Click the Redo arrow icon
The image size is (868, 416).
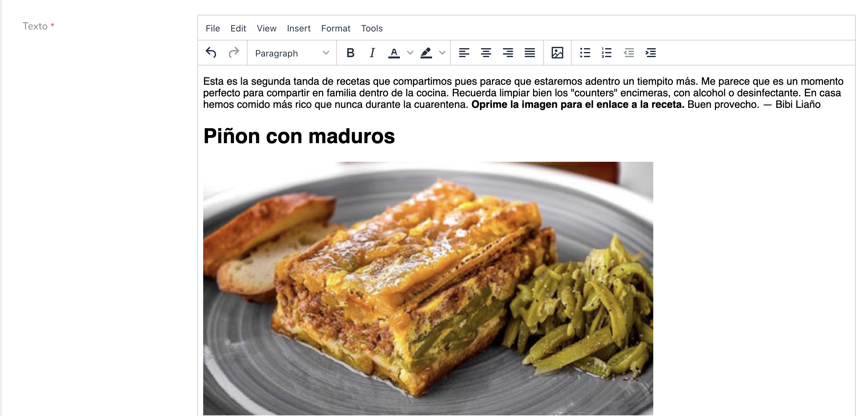pos(233,53)
